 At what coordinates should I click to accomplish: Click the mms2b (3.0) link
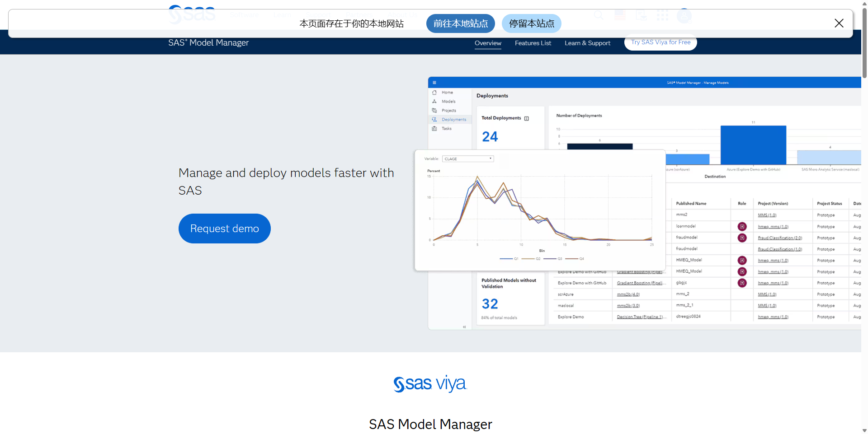(628, 306)
